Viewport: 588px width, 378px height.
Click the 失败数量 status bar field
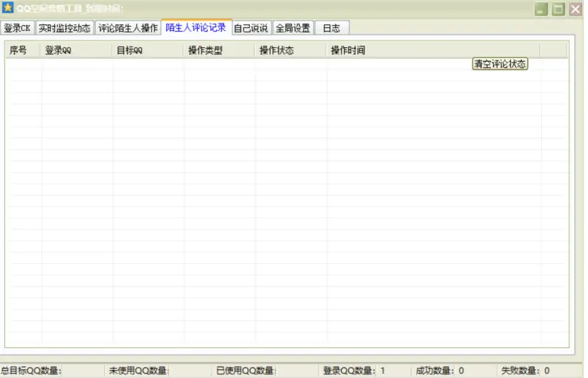tap(526, 371)
